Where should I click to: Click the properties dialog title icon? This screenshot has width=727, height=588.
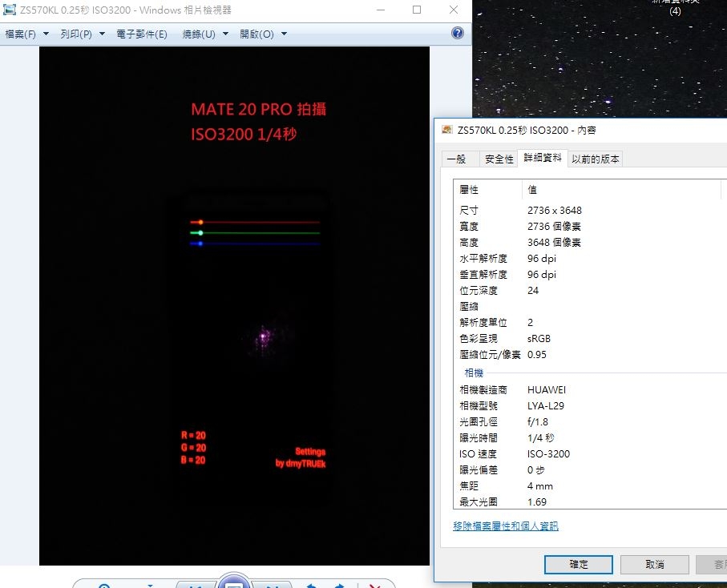(447, 130)
